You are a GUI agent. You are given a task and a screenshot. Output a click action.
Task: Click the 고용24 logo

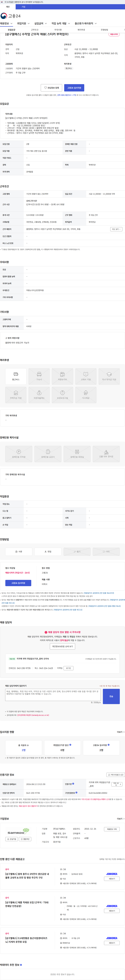click(11, 16)
